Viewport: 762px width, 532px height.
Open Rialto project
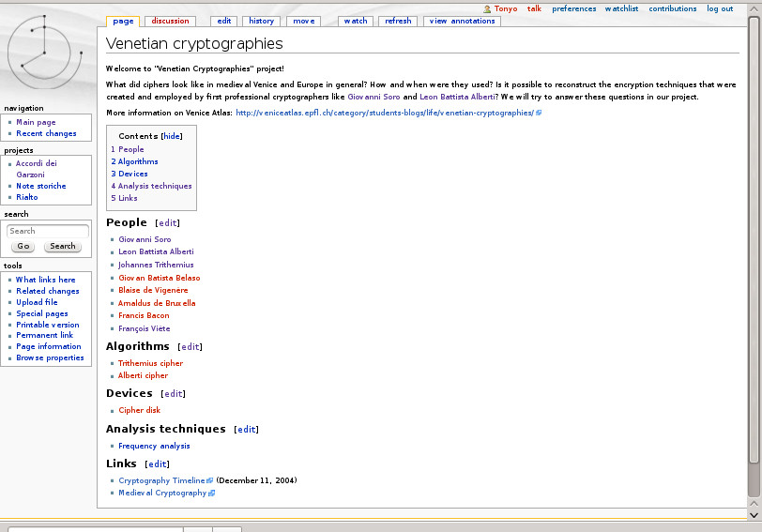tap(26, 197)
